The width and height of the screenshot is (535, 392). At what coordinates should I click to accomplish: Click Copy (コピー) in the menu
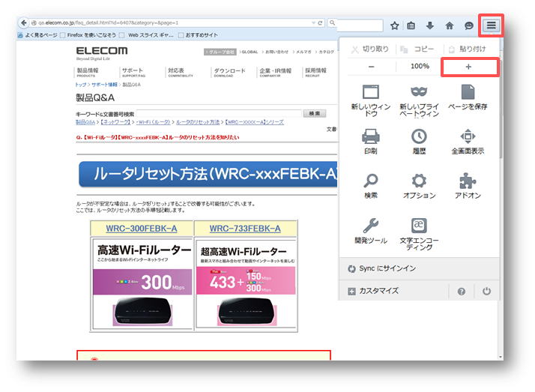[417, 49]
